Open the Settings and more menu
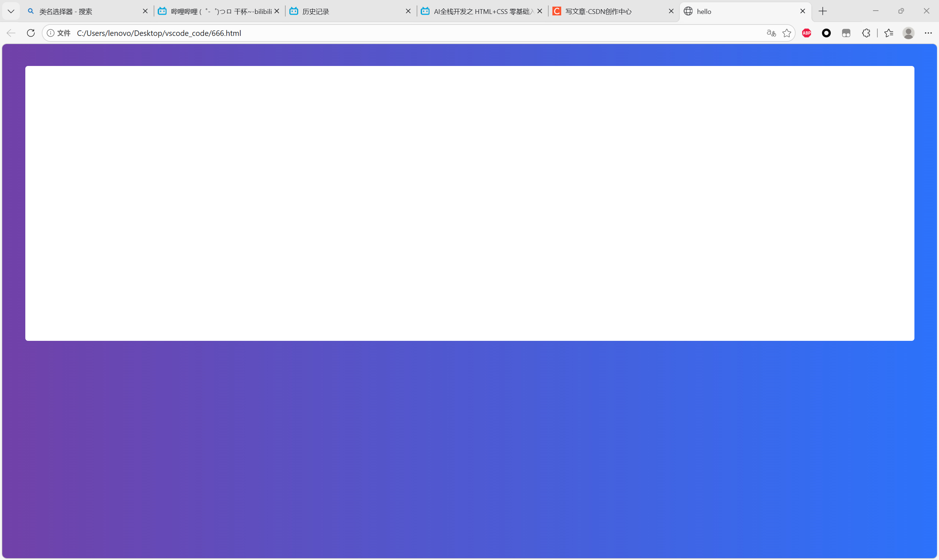This screenshot has width=939, height=560. click(x=928, y=33)
